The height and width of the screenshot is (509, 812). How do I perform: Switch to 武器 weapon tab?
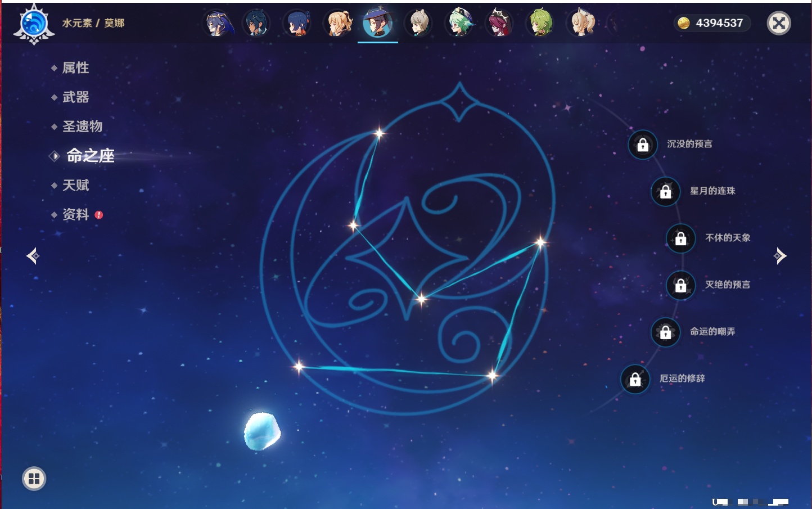click(75, 97)
